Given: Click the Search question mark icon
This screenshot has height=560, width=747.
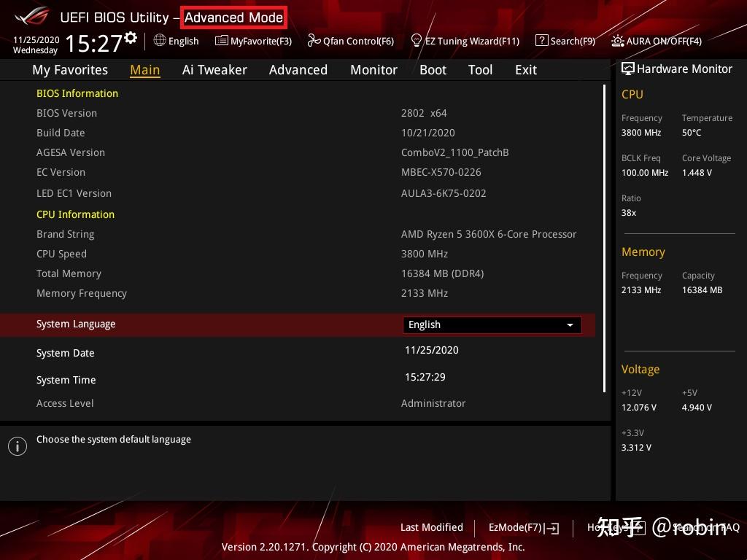Looking at the screenshot, I should pos(542,41).
